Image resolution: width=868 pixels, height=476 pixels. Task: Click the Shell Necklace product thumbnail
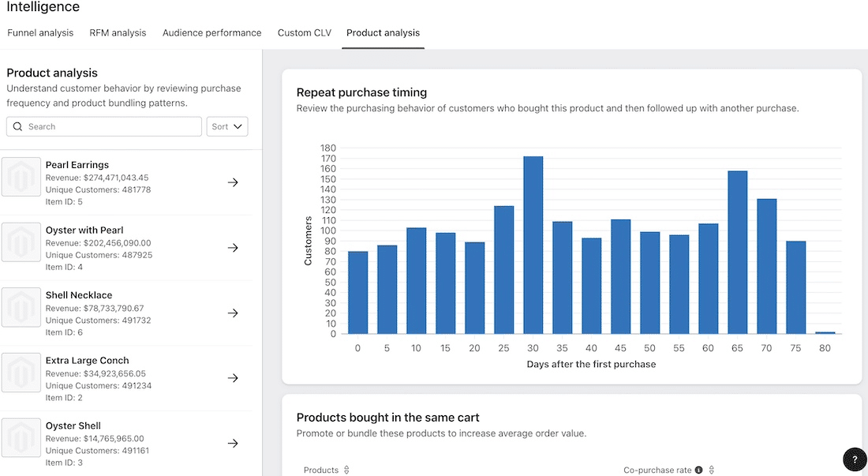pos(21,307)
